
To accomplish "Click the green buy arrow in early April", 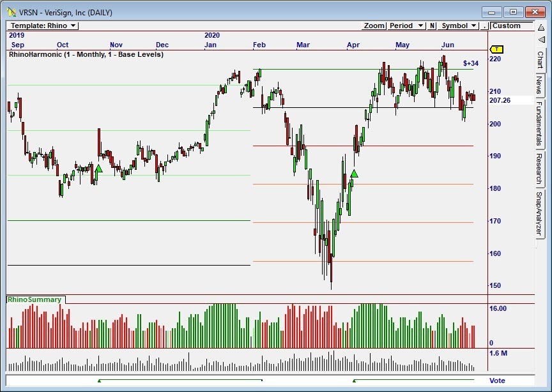I will 354,174.
